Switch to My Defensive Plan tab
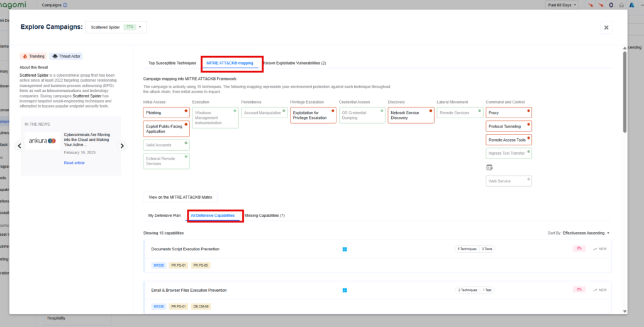Screen dimensions: 644x327 pyautogui.click(x=164, y=215)
